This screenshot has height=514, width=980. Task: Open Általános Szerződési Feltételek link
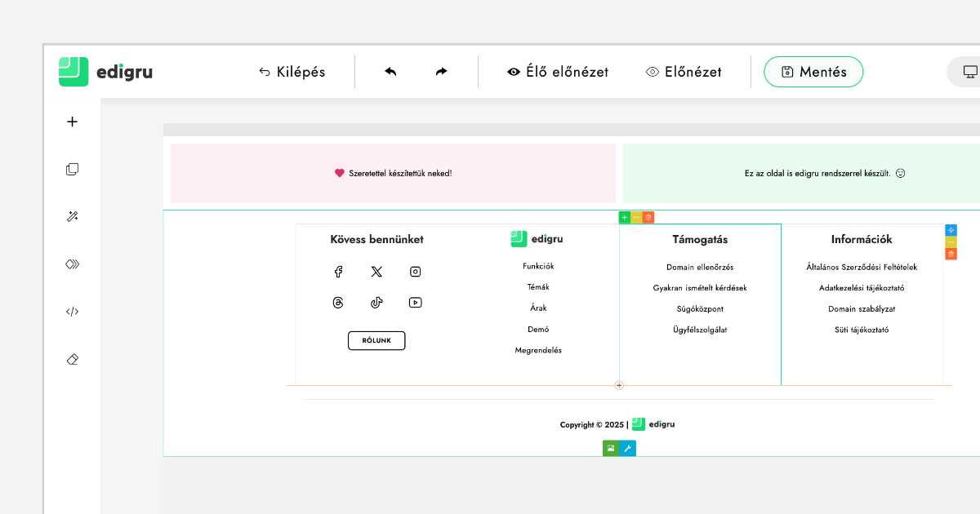tap(862, 267)
